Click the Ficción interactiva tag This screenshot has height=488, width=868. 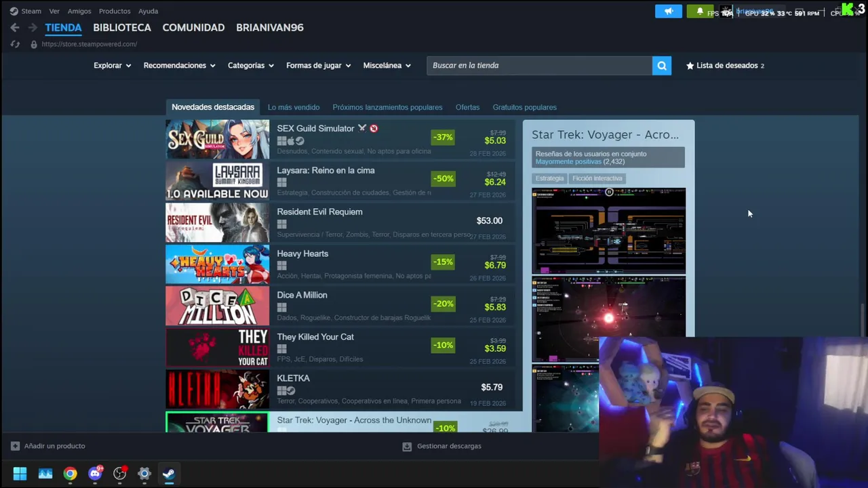point(597,178)
